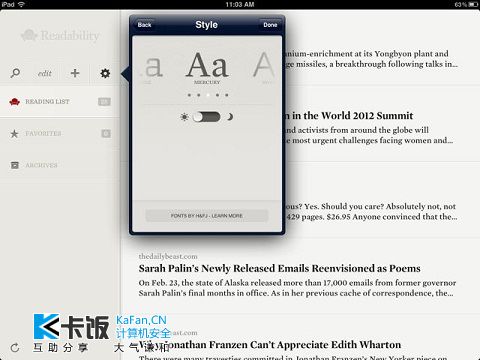Open settings with the gear icon
The image size is (480, 360).
point(105,73)
